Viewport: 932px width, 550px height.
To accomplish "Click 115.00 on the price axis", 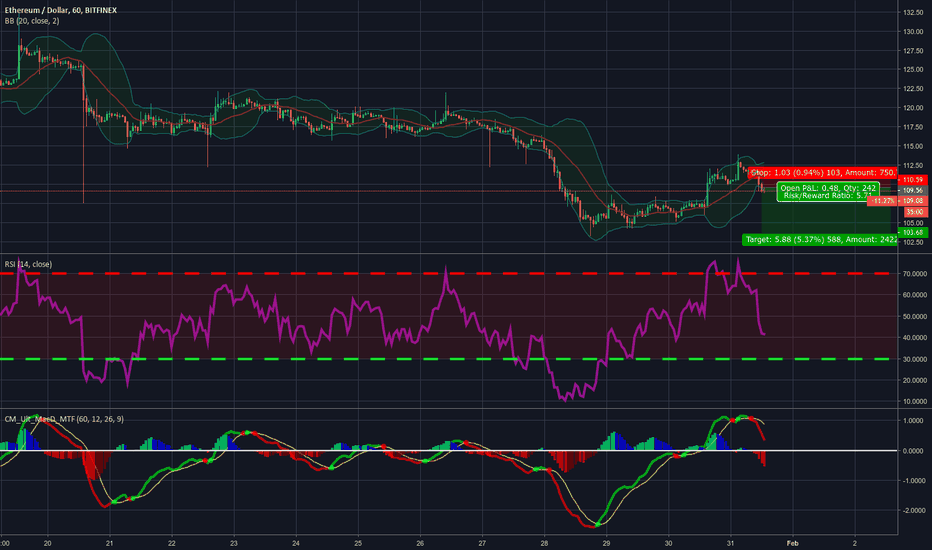I will 913,146.
